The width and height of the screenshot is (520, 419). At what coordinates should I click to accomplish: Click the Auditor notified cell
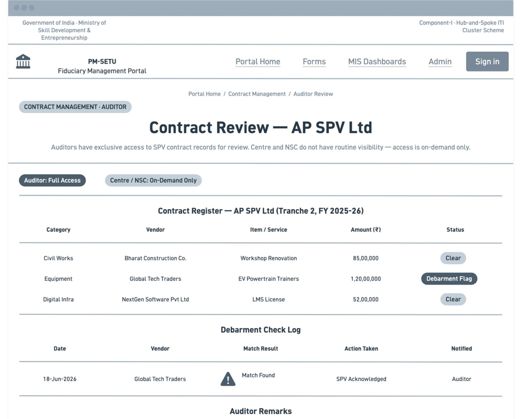[462, 379]
